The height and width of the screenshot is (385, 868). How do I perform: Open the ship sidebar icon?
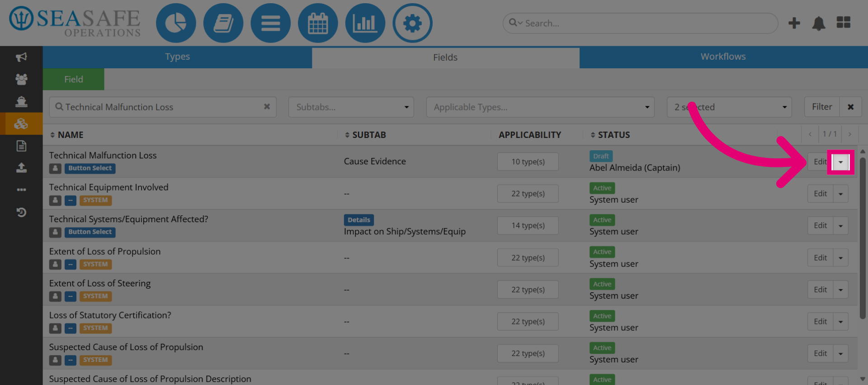pyautogui.click(x=21, y=101)
